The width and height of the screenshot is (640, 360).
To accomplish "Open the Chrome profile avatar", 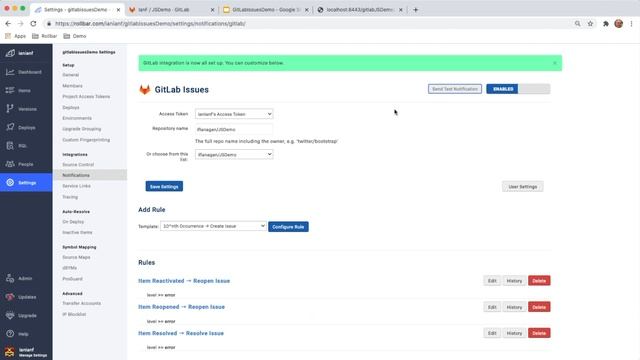I will point(619,24).
